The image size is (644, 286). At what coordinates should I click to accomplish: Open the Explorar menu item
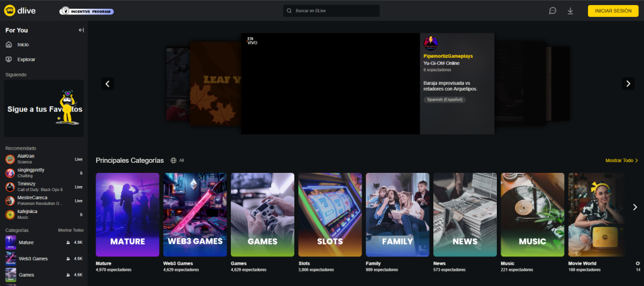coord(26,59)
